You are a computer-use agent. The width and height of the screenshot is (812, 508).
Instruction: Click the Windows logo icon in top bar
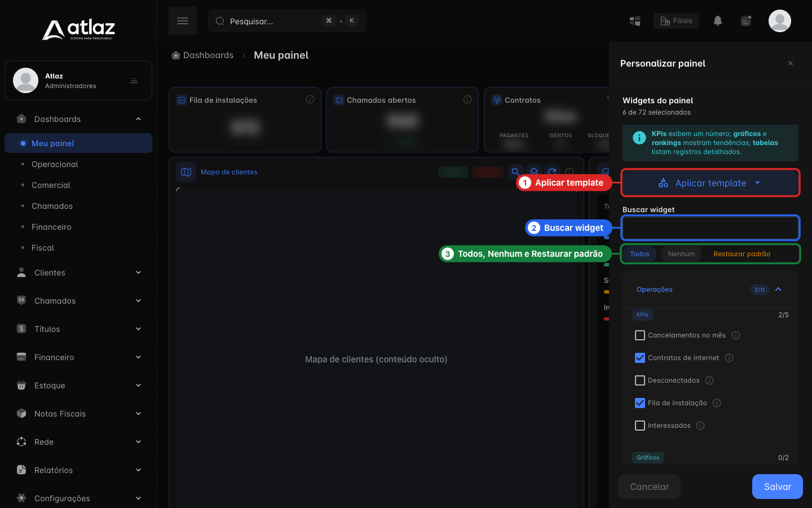[635, 21]
